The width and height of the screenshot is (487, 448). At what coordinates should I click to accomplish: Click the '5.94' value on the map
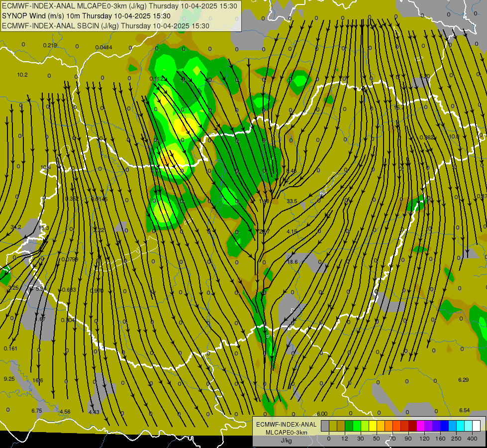click(41, 289)
